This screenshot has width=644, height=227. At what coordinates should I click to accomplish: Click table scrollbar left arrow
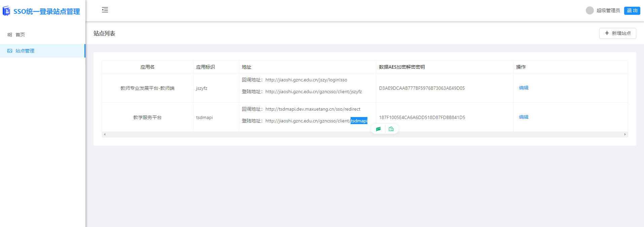pyautogui.click(x=105, y=135)
